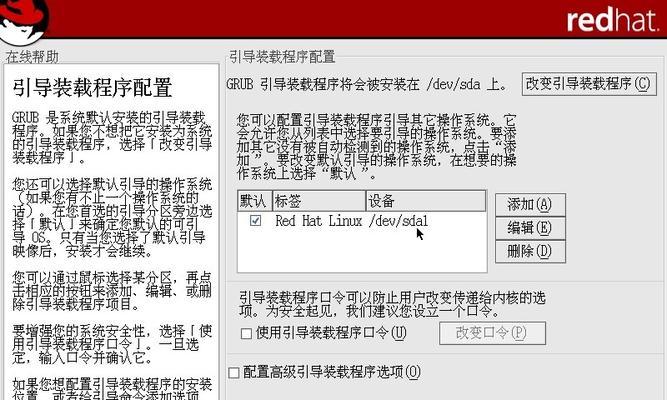
Task: Enable 使用引导装载程序口令(U) checkbox
Action: [x=246, y=333]
